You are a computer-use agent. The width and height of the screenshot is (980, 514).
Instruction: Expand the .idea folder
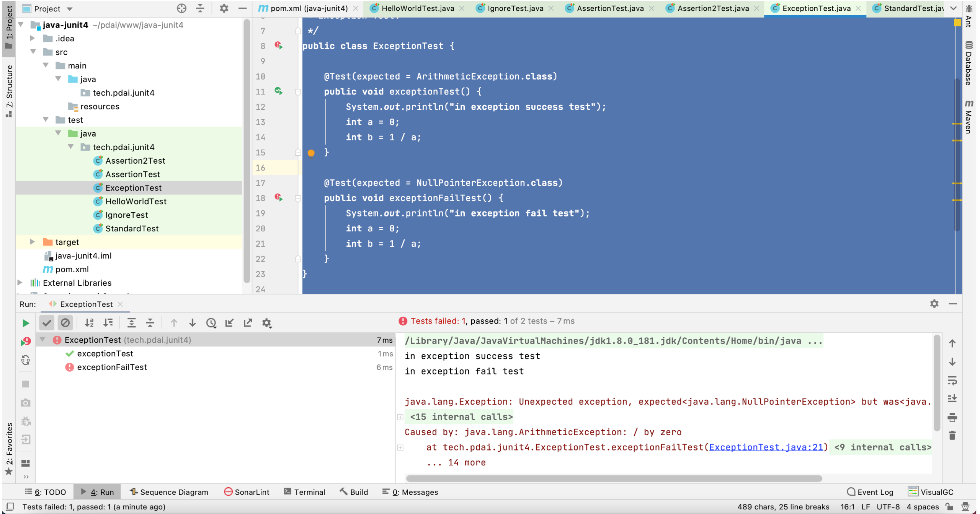[x=33, y=38]
